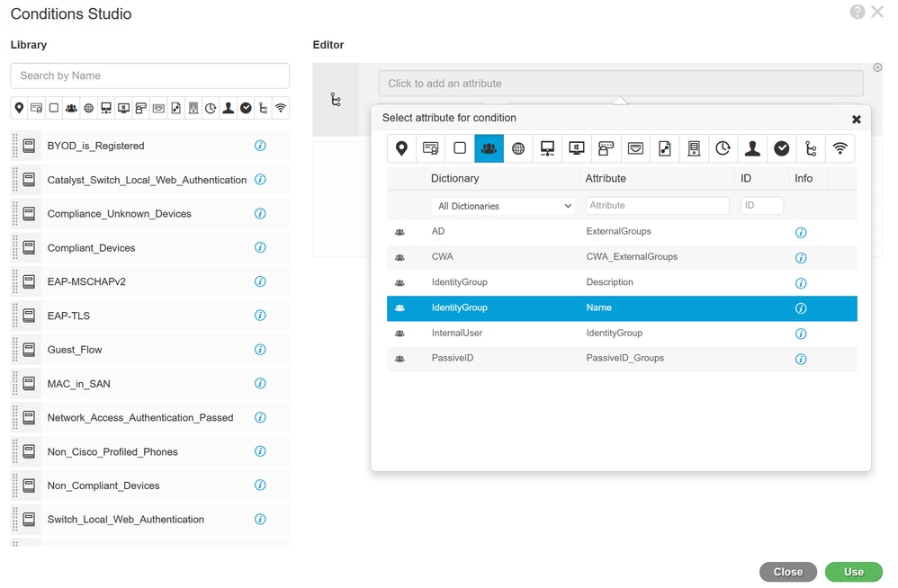Filter Library by Ethernet port icon

(158, 108)
